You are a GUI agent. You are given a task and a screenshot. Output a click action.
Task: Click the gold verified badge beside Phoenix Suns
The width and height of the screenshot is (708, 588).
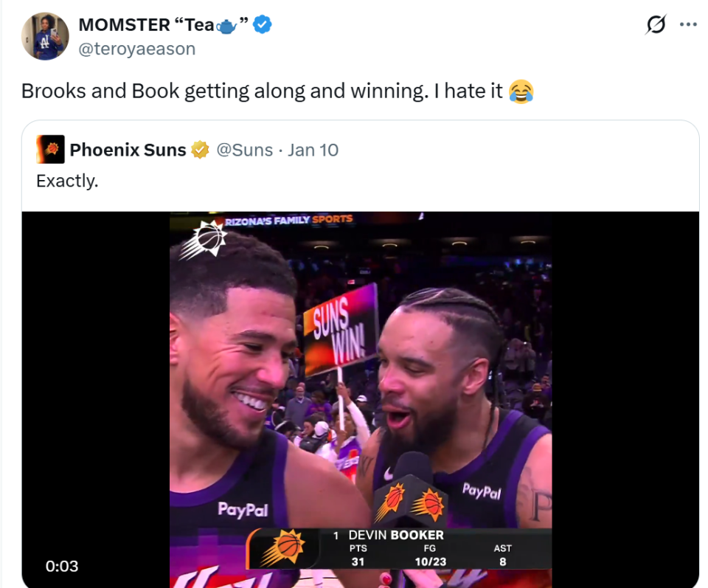pos(199,151)
